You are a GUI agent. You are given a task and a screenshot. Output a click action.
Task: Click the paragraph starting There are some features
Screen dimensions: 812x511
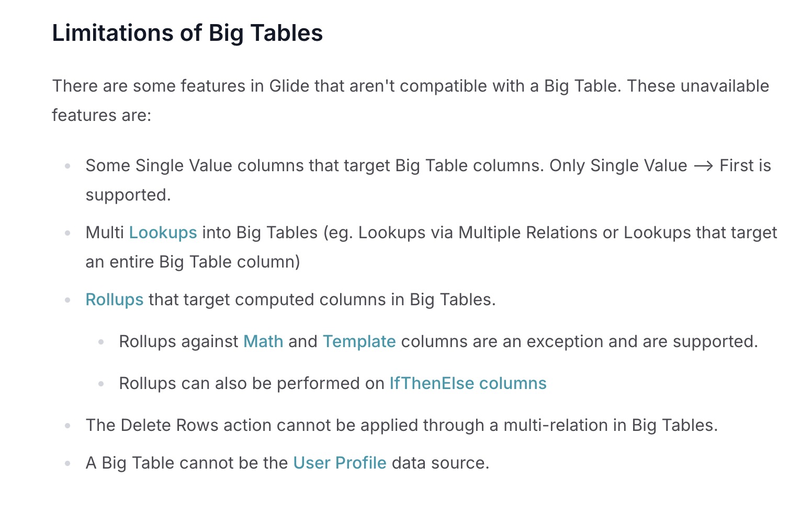click(411, 100)
